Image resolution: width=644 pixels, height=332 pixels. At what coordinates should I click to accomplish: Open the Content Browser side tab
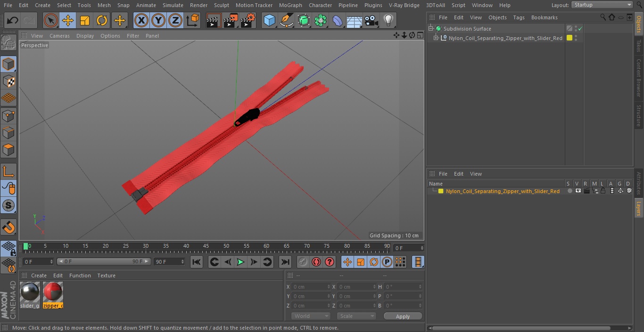[x=639, y=77]
